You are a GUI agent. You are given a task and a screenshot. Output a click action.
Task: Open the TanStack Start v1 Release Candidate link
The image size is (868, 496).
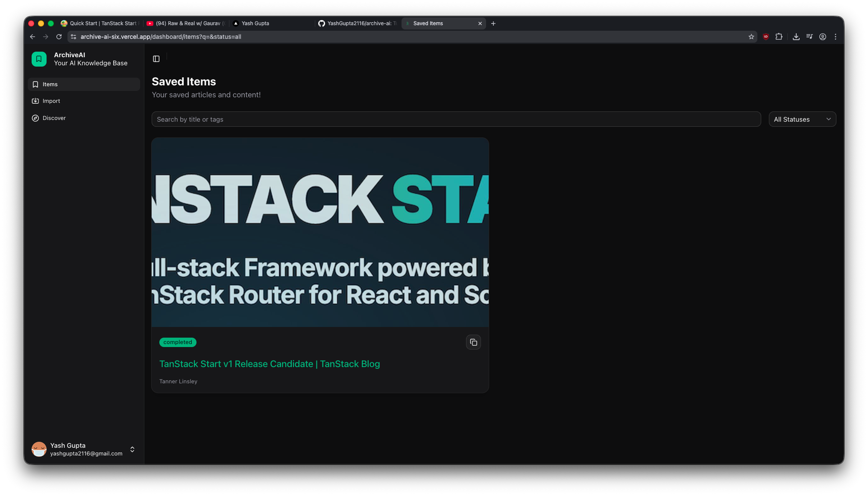(270, 364)
